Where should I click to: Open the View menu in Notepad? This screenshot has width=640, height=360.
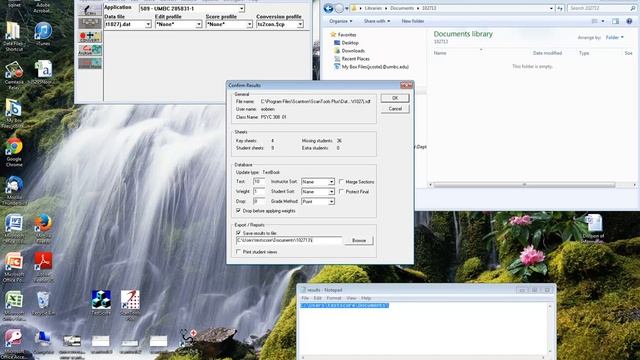tap(351, 298)
